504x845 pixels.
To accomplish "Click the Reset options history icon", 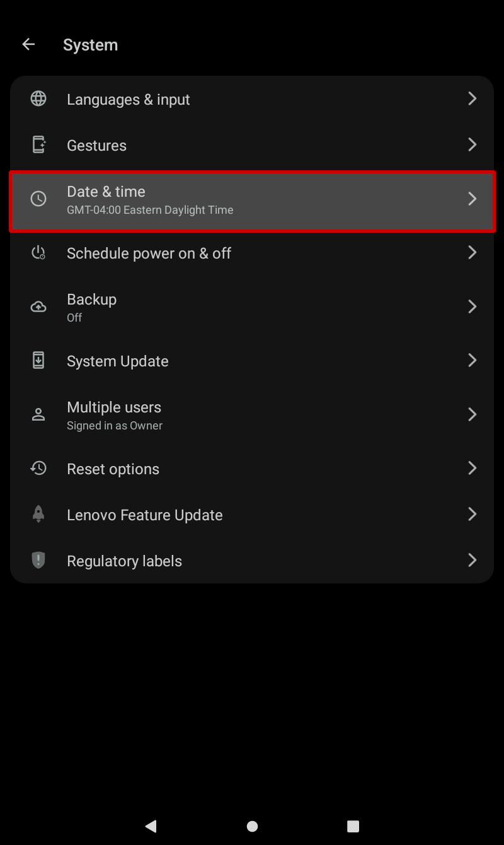I will point(38,468).
